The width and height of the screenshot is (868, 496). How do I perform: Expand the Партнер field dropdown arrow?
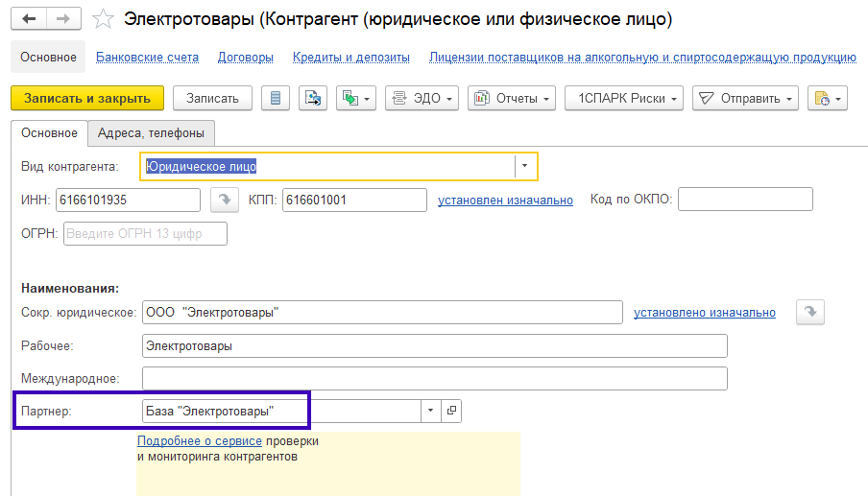point(430,411)
